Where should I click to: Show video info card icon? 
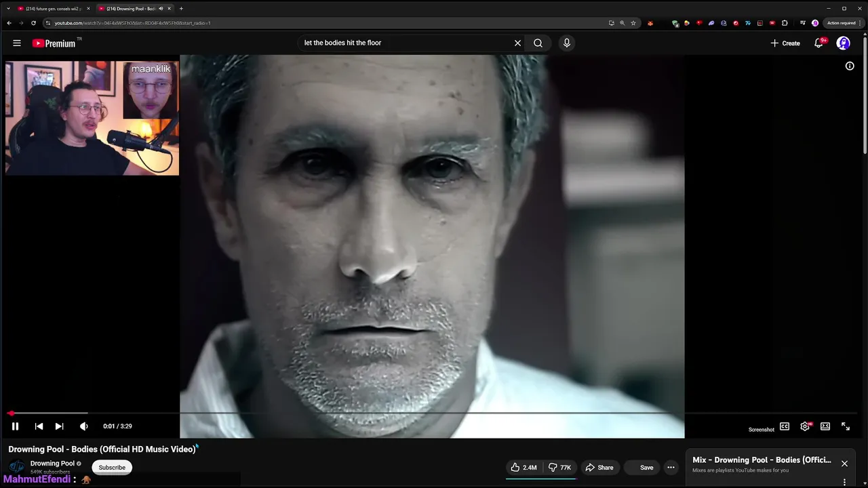point(850,66)
